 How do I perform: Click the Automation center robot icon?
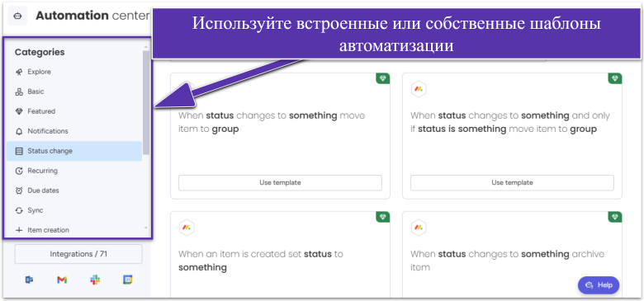tap(17, 16)
